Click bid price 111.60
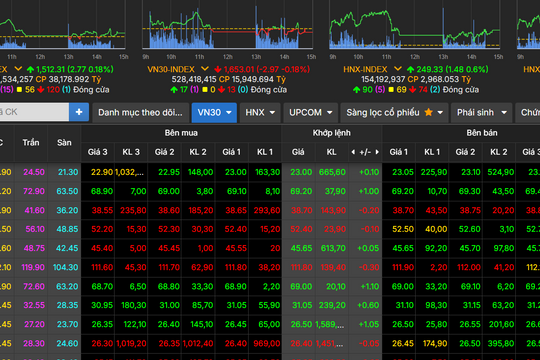 (102, 267)
